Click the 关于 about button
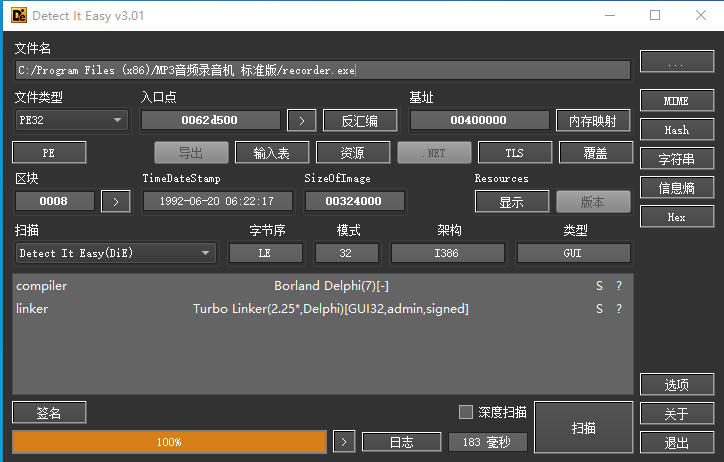The width and height of the screenshot is (724, 462). pos(676,414)
